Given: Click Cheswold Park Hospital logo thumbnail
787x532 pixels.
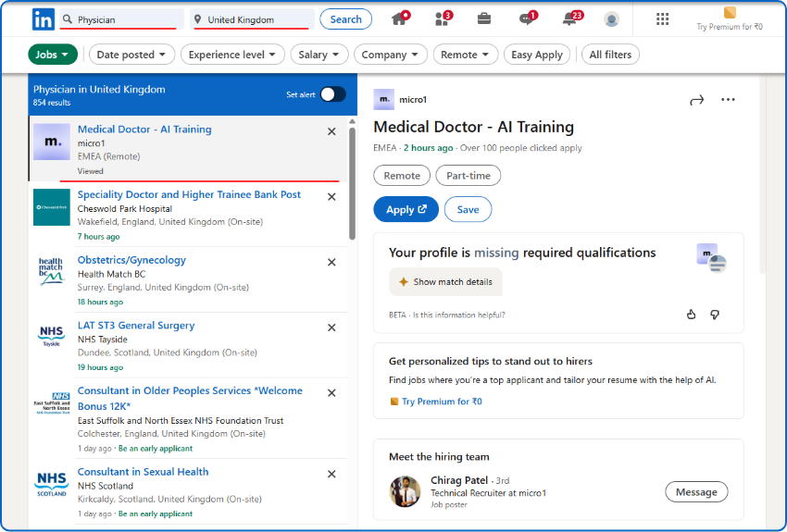Looking at the screenshot, I should 52,207.
